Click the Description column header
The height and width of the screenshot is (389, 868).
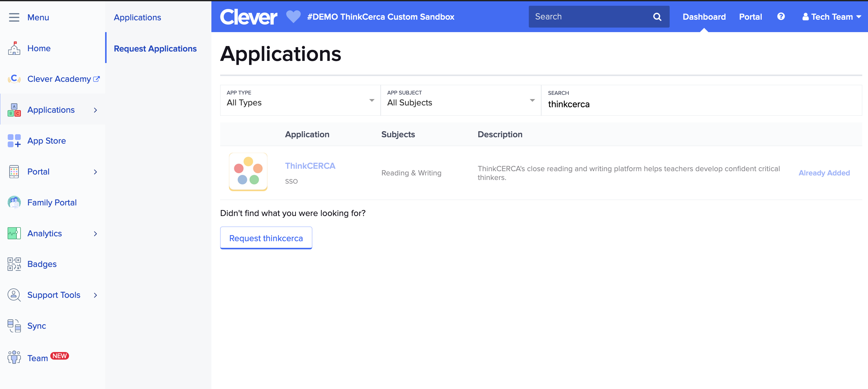[500, 135]
